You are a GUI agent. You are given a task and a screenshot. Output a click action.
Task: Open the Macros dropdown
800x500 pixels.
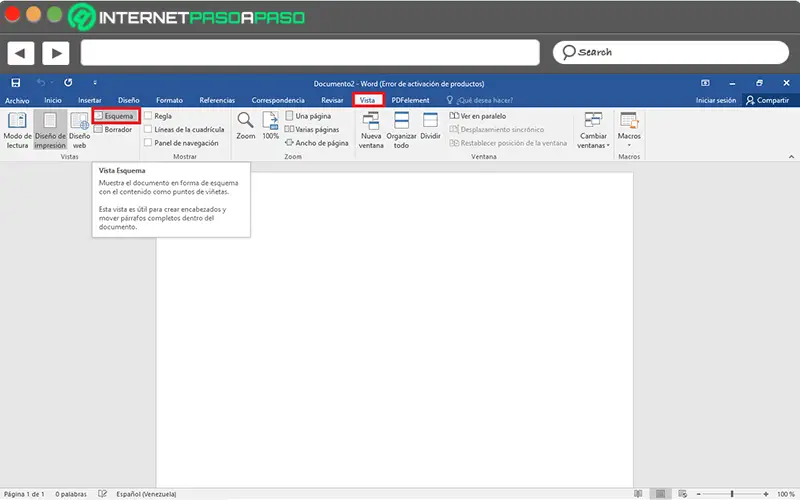point(629,130)
